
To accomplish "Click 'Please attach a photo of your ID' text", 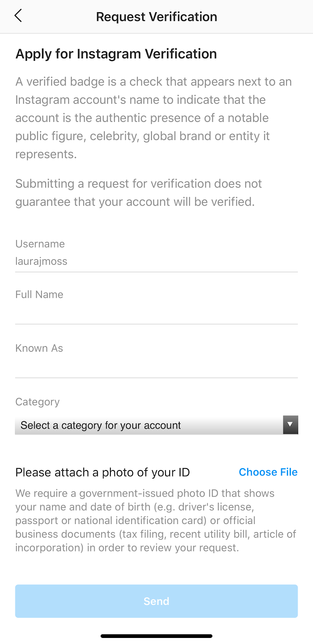I will [102, 472].
